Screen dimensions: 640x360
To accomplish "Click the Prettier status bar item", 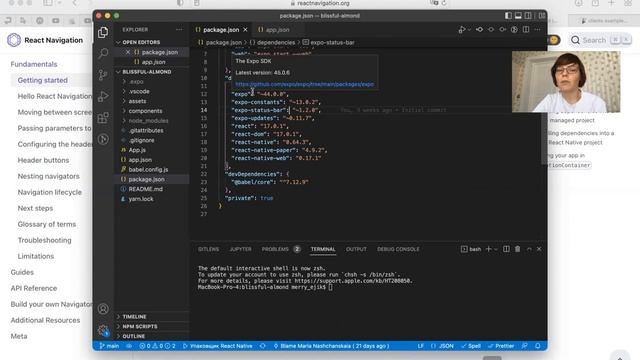I will tap(501, 346).
